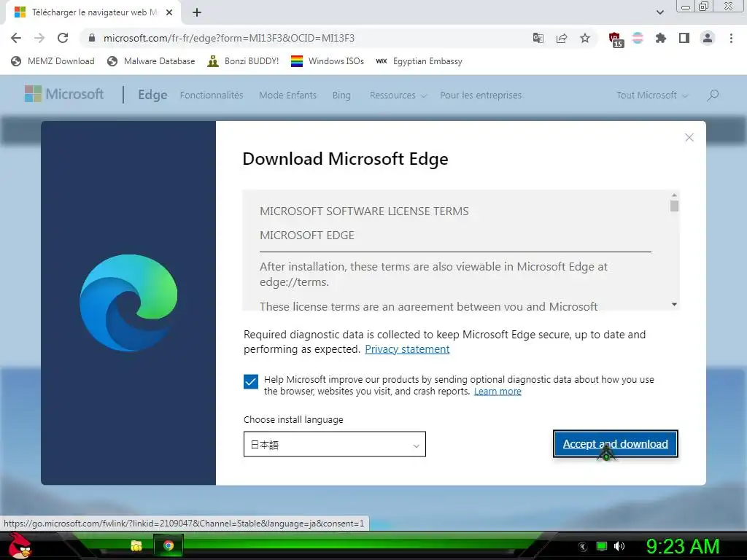Viewport: 747px width, 560px height.
Task: Open Pour les entreprises page
Action: tap(481, 96)
